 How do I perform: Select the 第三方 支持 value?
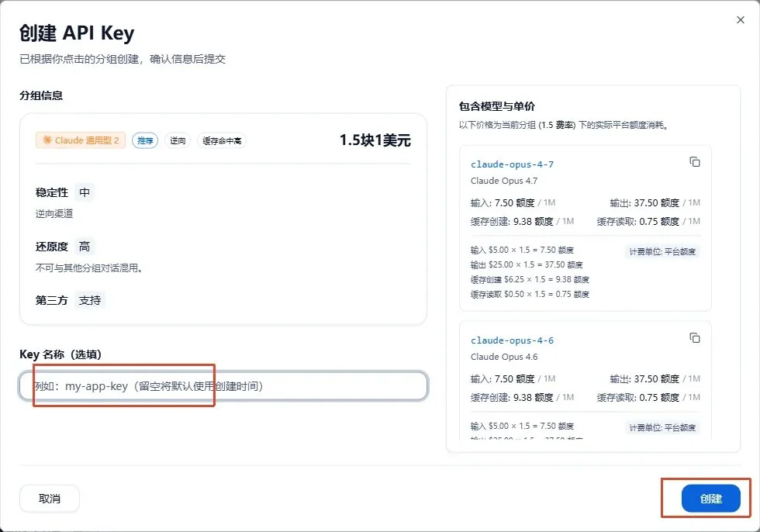[90, 300]
